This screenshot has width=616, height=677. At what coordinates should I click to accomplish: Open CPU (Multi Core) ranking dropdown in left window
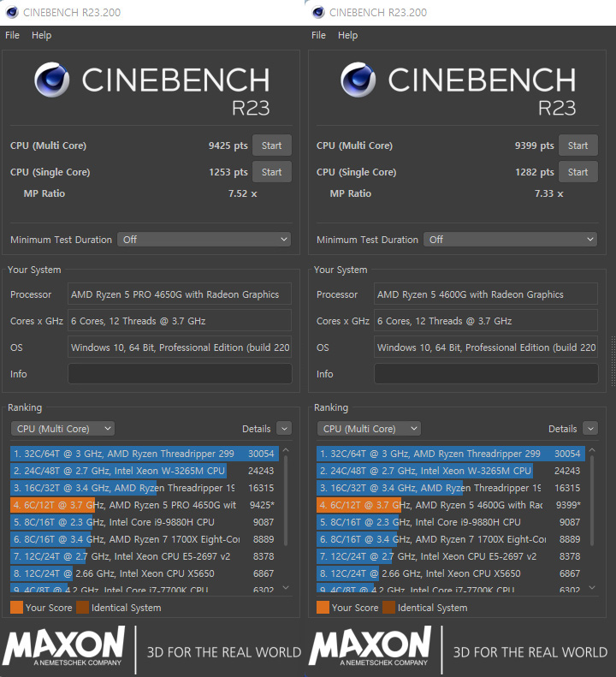pyautogui.click(x=62, y=429)
